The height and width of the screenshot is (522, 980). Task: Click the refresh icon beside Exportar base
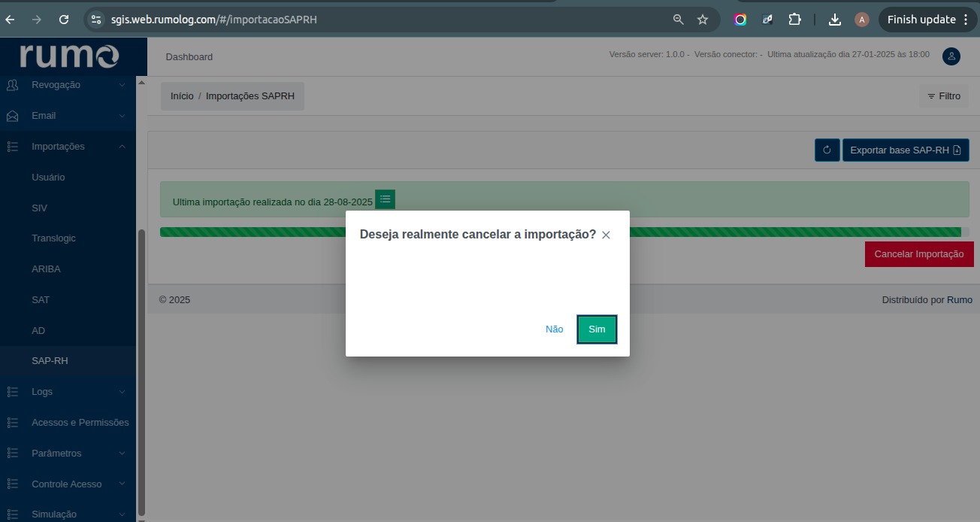pyautogui.click(x=827, y=150)
